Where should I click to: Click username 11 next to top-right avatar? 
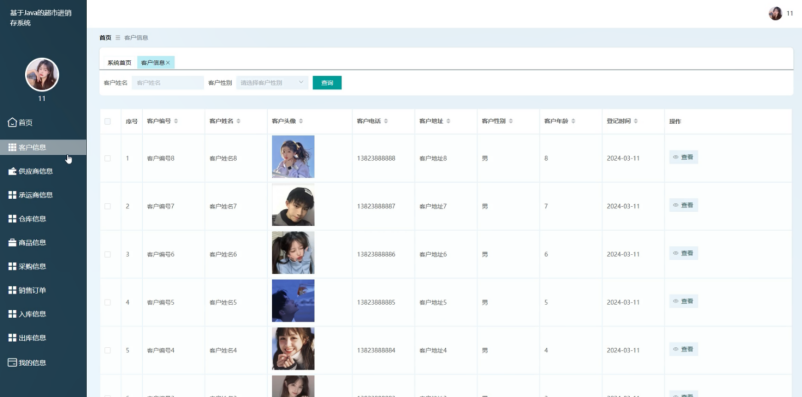790,13
